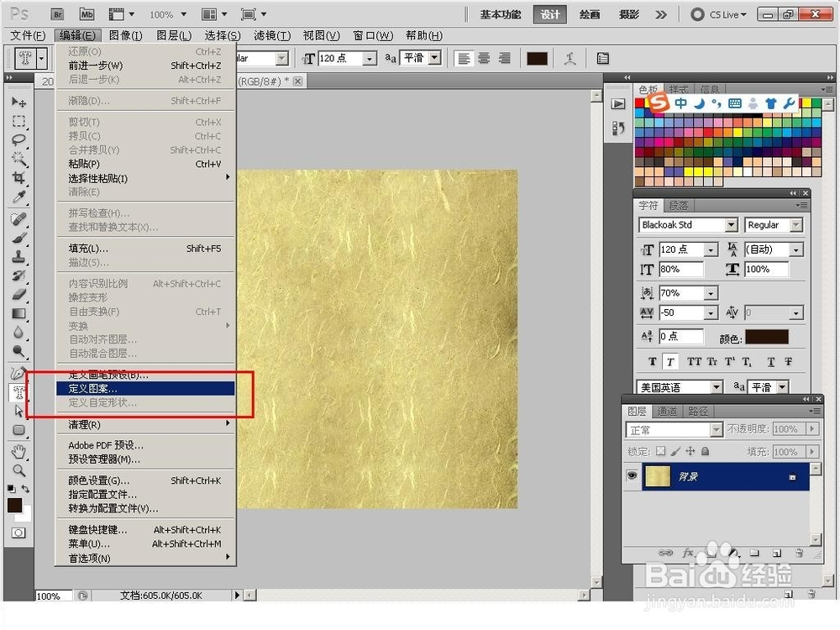Open the layer styles fx menu
This screenshot has width=840, height=630.
coord(689,554)
